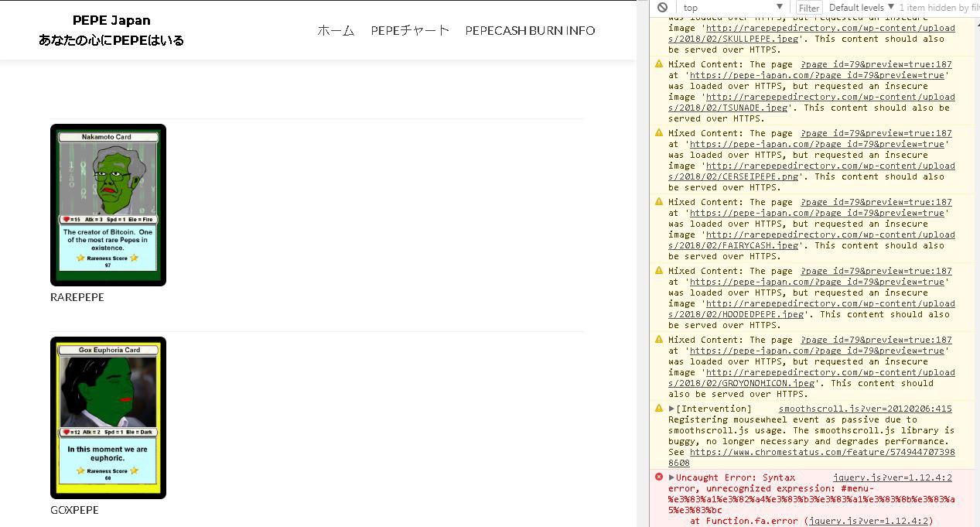Open the pepe-japan.com URL in the GROYONOMICON warning
Viewport: 980px width, 527px height.
click(817, 351)
